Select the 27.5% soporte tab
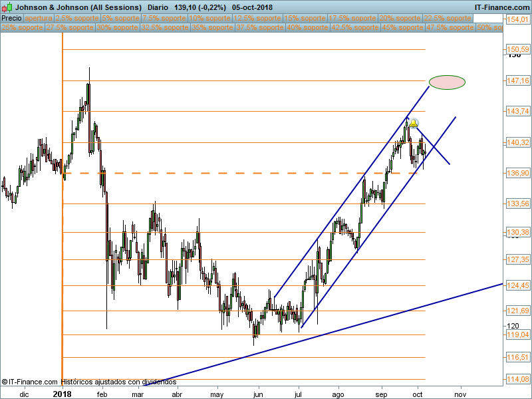This screenshot has width=532, height=399. click(x=70, y=27)
